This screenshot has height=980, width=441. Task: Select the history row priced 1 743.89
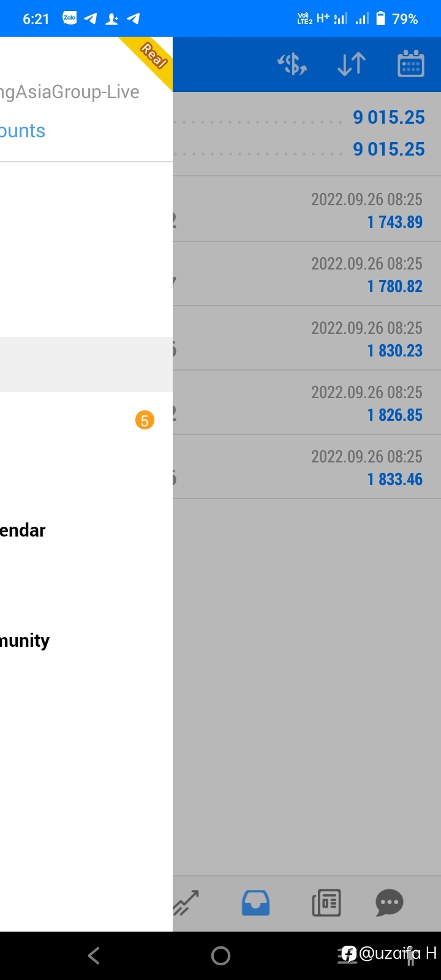(307, 209)
